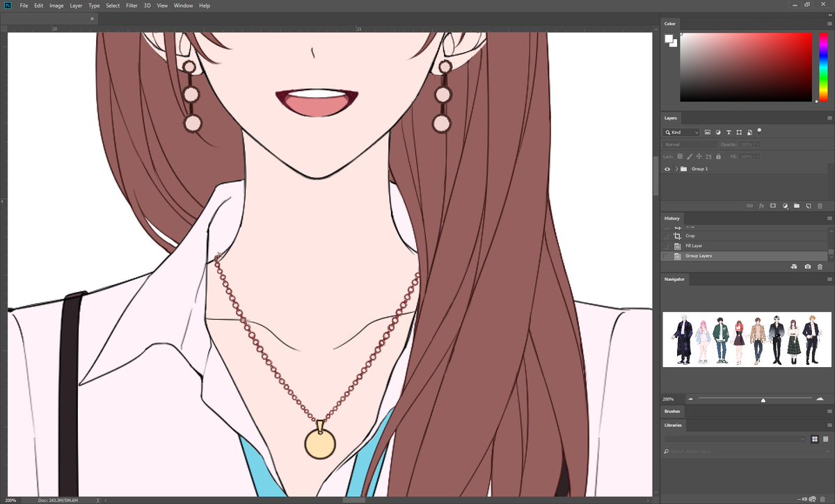Screen dimensions: 835x504
Task: Open the Navigator panel menu
Action: tap(829, 279)
